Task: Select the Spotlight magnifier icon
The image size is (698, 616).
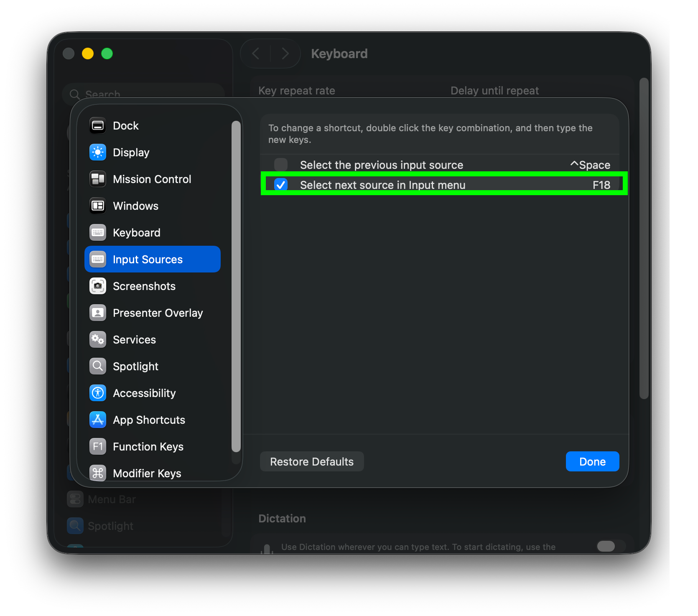Action: click(98, 367)
